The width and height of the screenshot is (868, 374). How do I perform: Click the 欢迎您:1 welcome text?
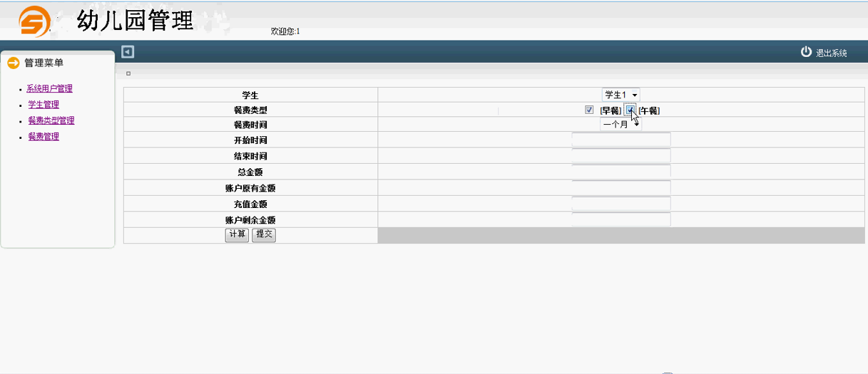[x=285, y=31]
